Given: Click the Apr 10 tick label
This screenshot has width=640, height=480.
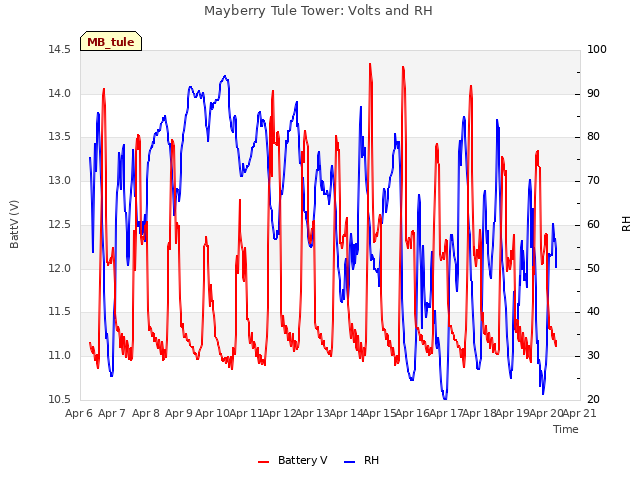Looking at the screenshot, I should coord(212,413).
